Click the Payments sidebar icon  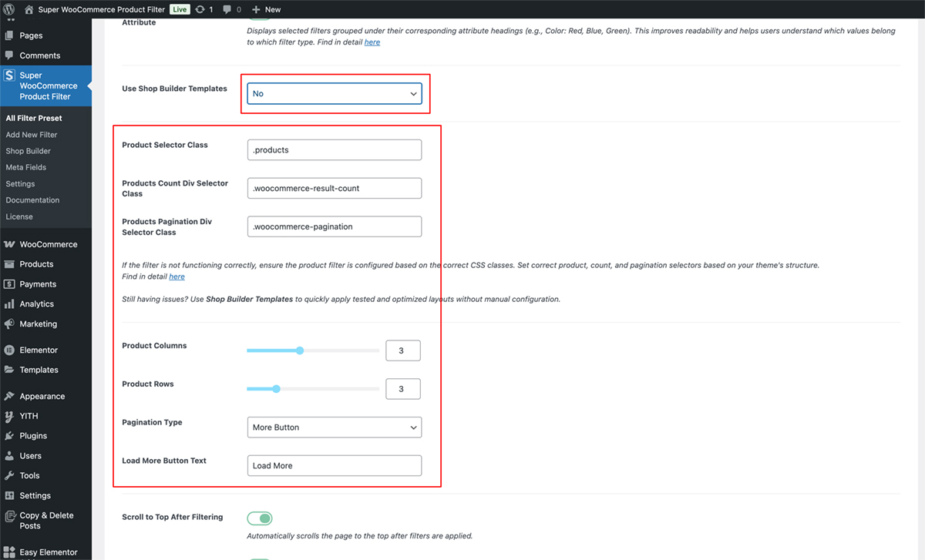tap(9, 284)
